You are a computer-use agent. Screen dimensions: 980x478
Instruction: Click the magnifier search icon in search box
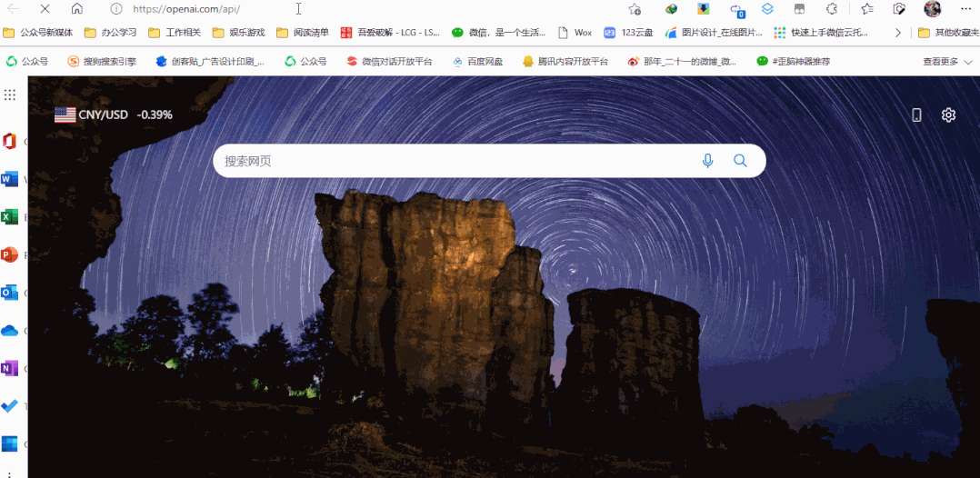740,161
